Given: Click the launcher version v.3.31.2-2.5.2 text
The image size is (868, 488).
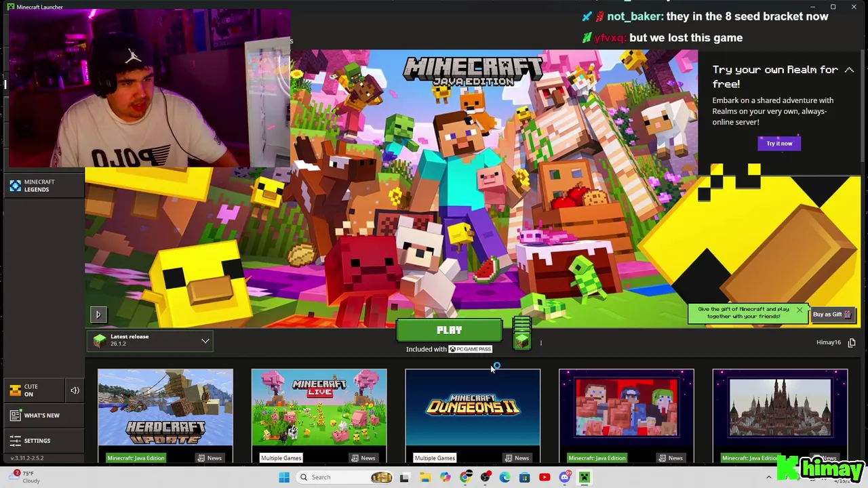Looking at the screenshot, I should click(27, 458).
